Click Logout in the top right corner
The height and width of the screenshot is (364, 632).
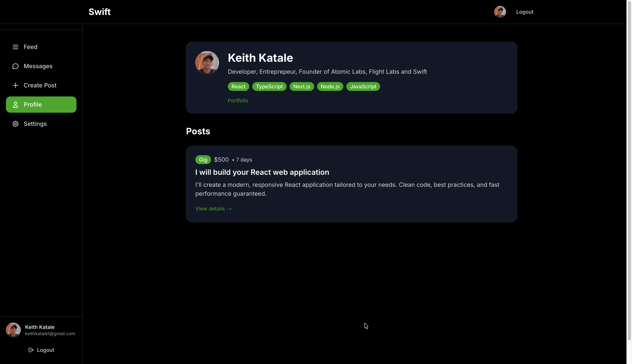[x=524, y=11]
